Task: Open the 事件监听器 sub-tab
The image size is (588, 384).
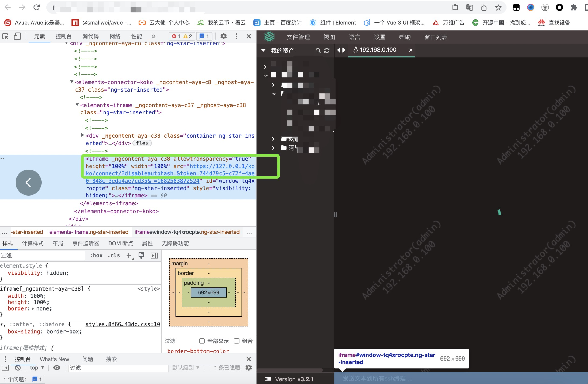Action: click(86, 243)
